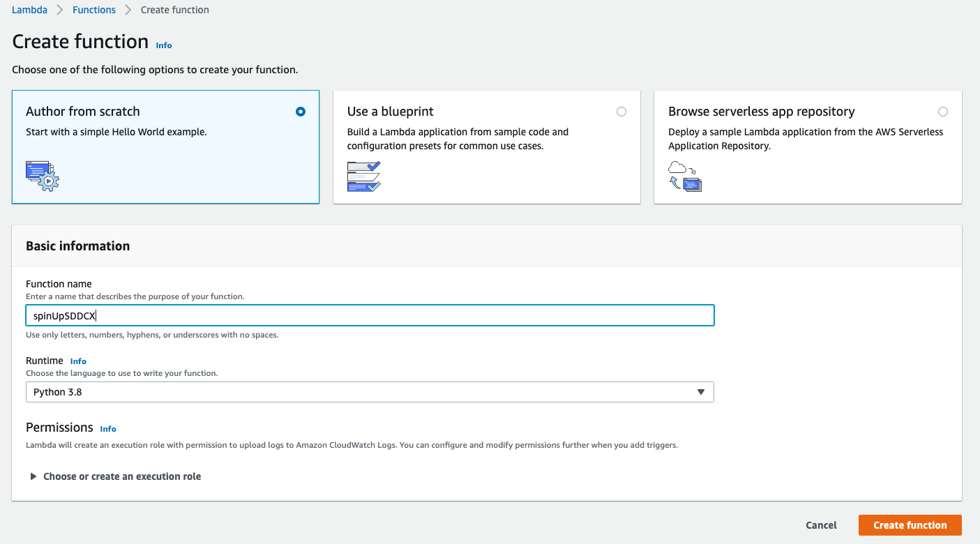The width and height of the screenshot is (980, 544).
Task: Click the Author from scratch gear illustration icon
Action: 43,176
